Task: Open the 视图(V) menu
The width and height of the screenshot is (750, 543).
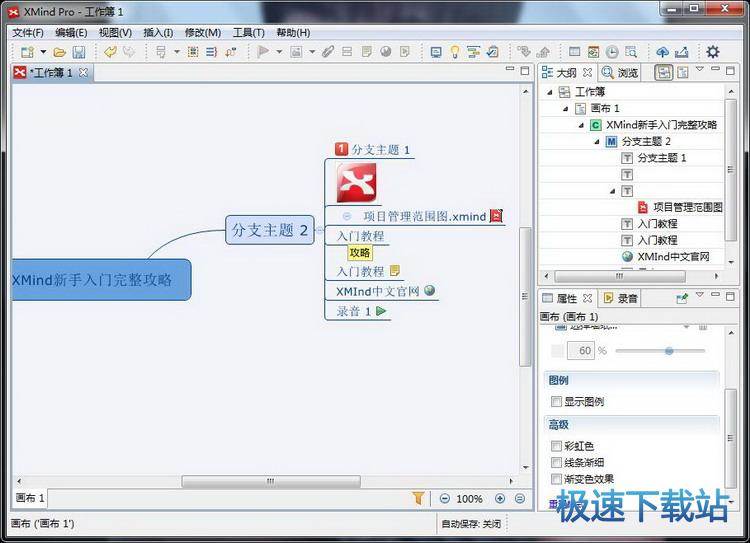Action: tap(115, 33)
